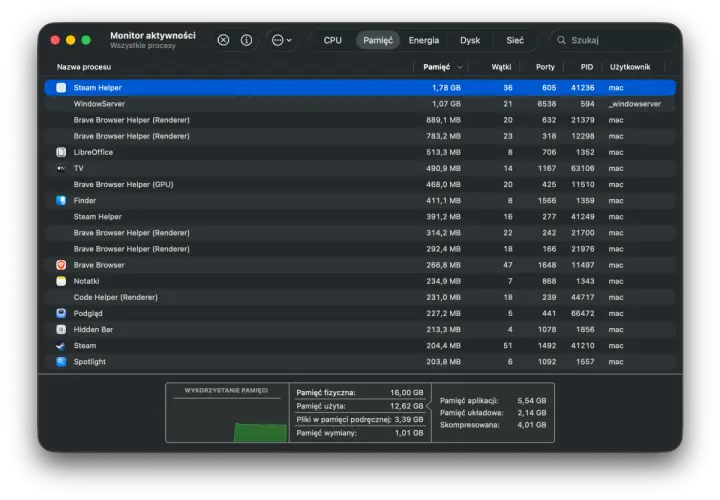Screen dimensions: 720x500
Task: Open the Sieć tab
Action: pyautogui.click(x=515, y=40)
